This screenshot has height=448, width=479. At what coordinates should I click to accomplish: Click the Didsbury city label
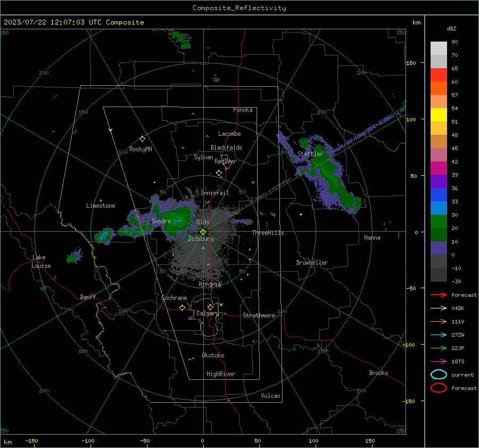[x=201, y=239]
